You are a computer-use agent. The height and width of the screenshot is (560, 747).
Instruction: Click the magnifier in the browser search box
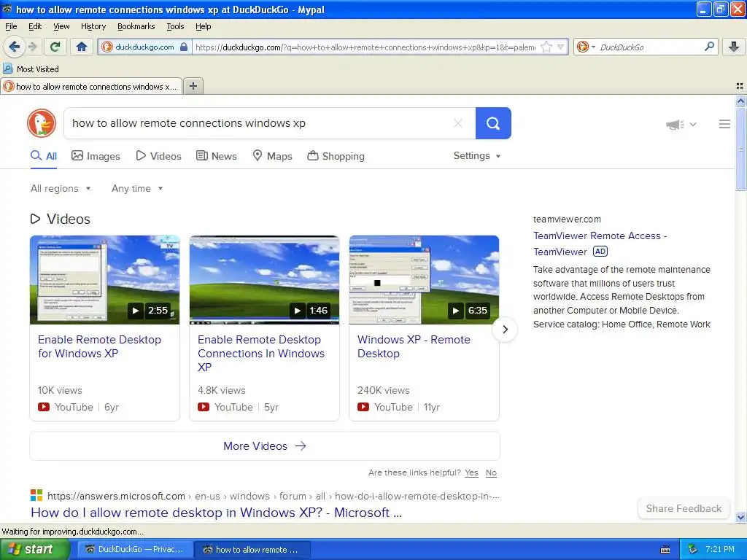pos(709,46)
